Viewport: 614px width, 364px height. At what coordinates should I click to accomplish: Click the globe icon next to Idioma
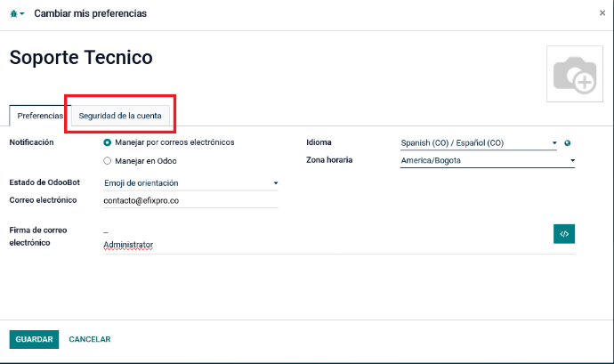[x=568, y=142]
